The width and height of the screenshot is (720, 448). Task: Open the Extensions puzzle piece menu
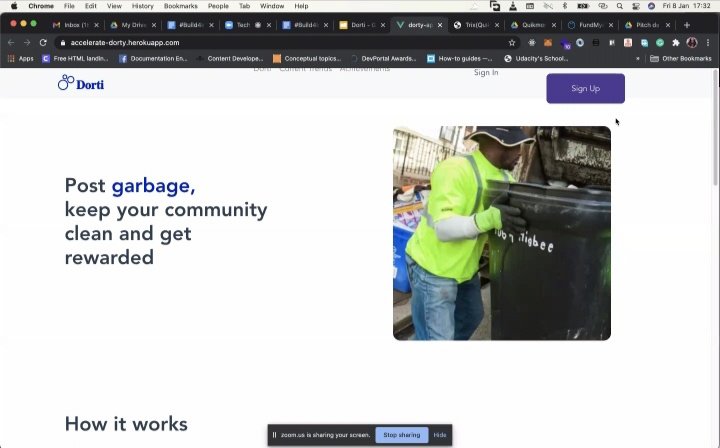[x=675, y=43]
